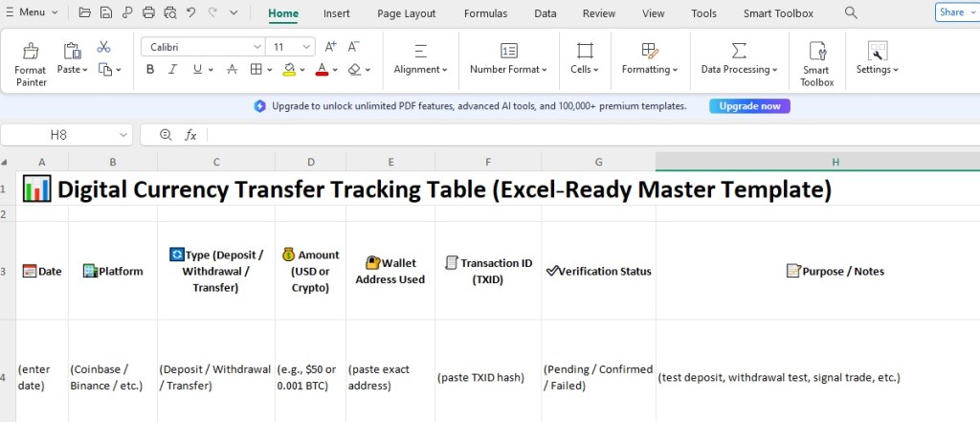980x422 pixels.
Task: Click the Upgrade now button
Action: tap(749, 106)
